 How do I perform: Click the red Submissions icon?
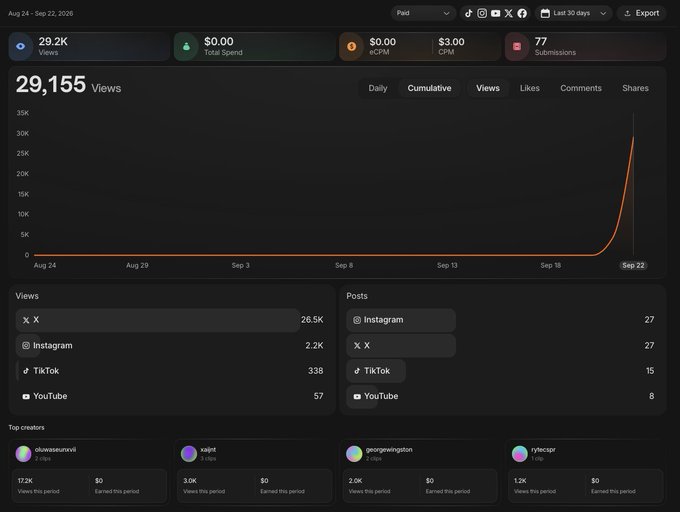pos(517,46)
